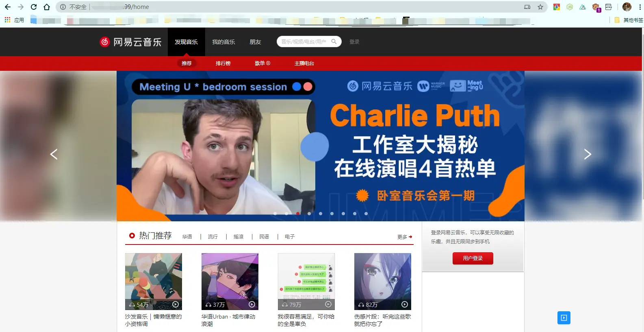This screenshot has height=332, width=644.
Task: Click the triangle extension icon
Action: pyautogui.click(x=583, y=7)
